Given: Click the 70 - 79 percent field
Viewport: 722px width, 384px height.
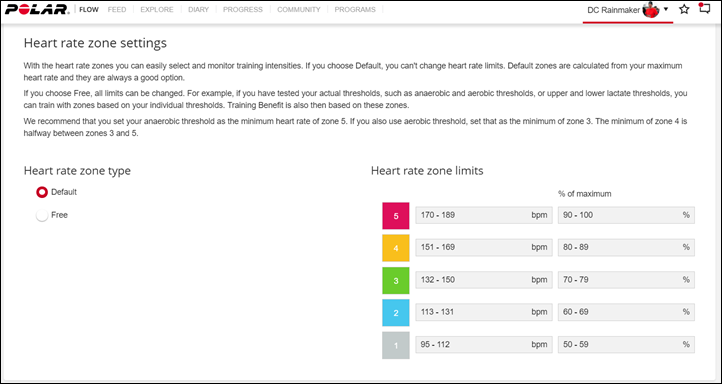Looking at the screenshot, I should 626,279.
